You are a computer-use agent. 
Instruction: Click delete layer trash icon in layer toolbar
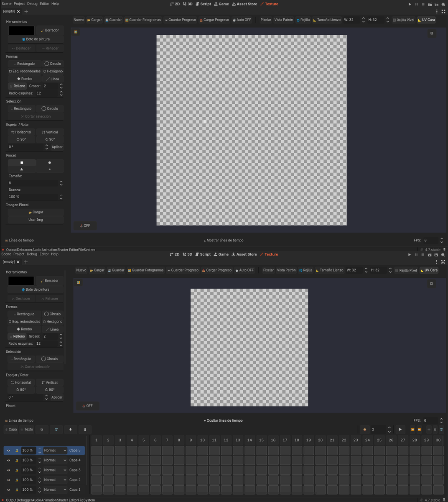pyautogui.click(x=56, y=430)
